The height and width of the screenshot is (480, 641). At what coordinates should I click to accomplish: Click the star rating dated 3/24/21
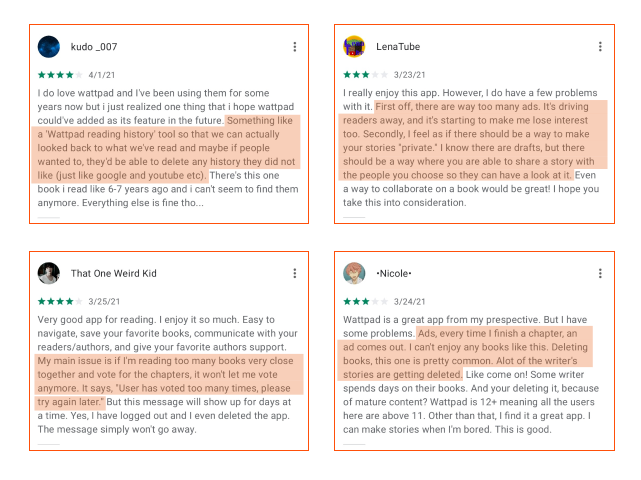click(365, 302)
